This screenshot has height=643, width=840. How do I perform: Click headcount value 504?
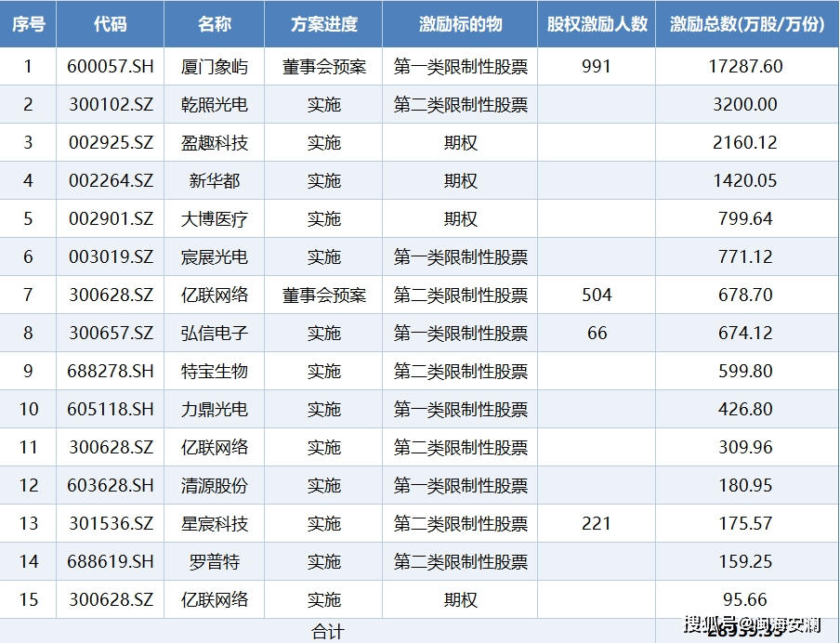pyautogui.click(x=597, y=295)
